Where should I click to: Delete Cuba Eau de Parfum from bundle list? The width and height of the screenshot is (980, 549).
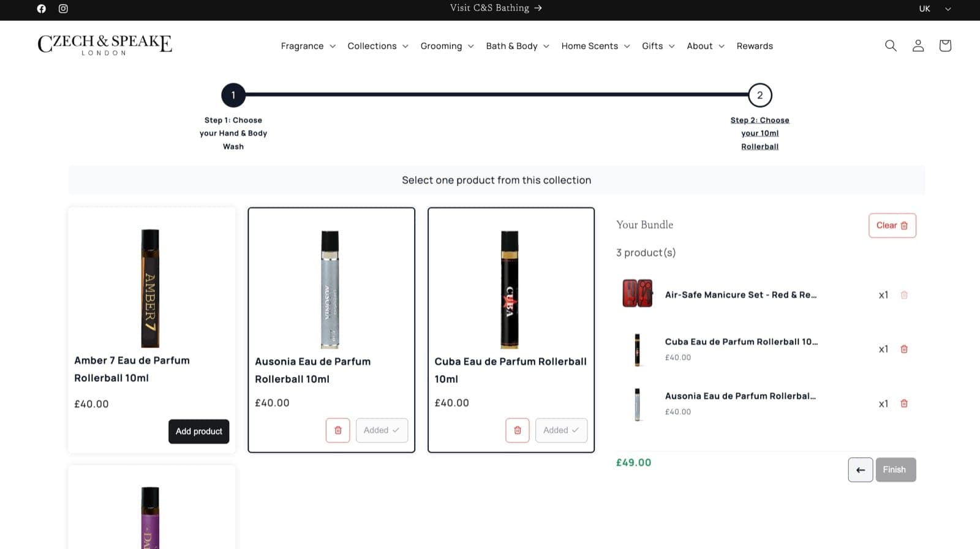[904, 349]
